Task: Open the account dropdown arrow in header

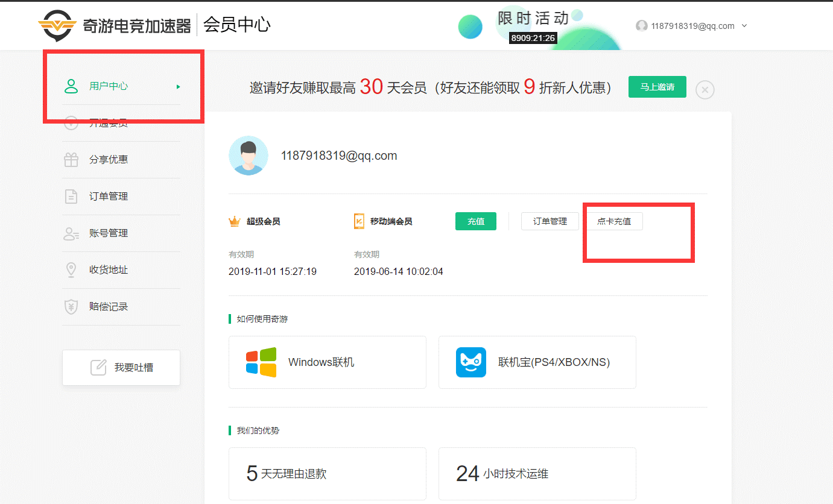Action: (744, 26)
